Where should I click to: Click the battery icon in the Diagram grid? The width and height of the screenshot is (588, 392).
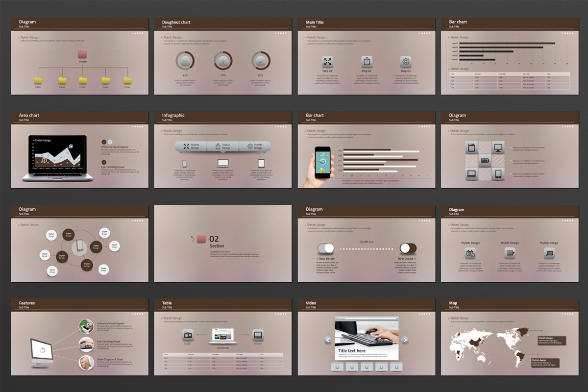pos(485,160)
